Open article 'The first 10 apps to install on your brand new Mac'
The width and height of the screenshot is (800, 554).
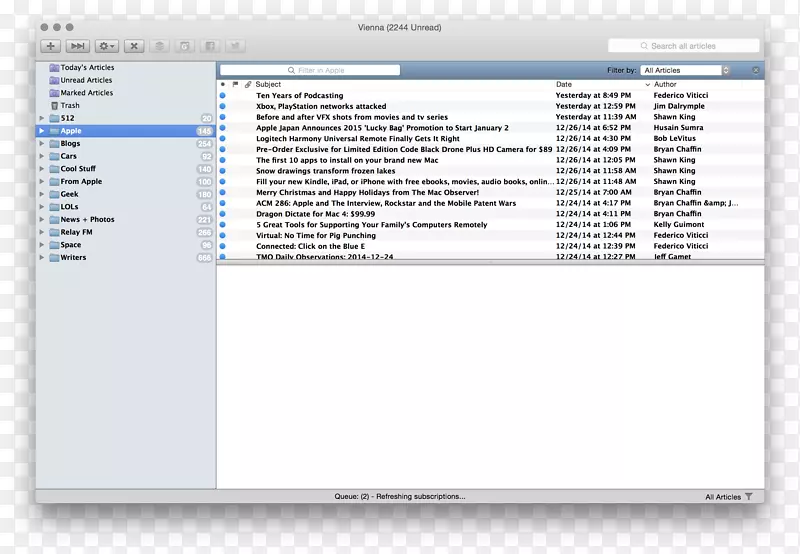tap(347, 160)
